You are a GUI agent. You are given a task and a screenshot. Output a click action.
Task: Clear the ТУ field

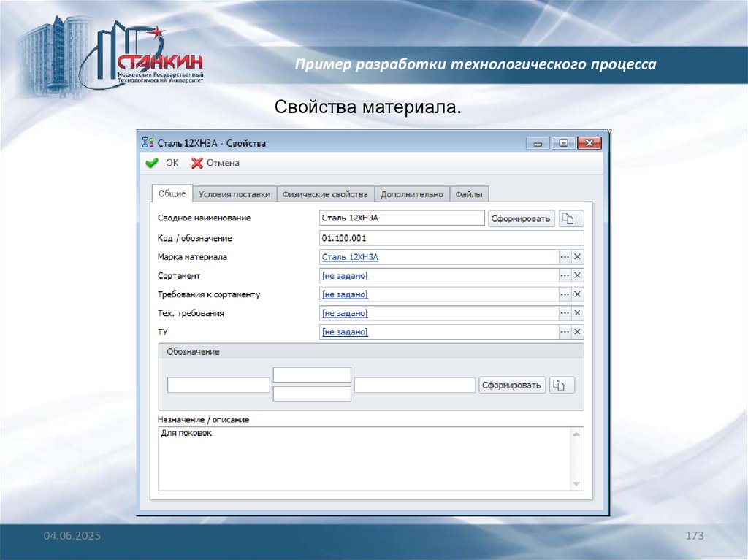point(577,331)
